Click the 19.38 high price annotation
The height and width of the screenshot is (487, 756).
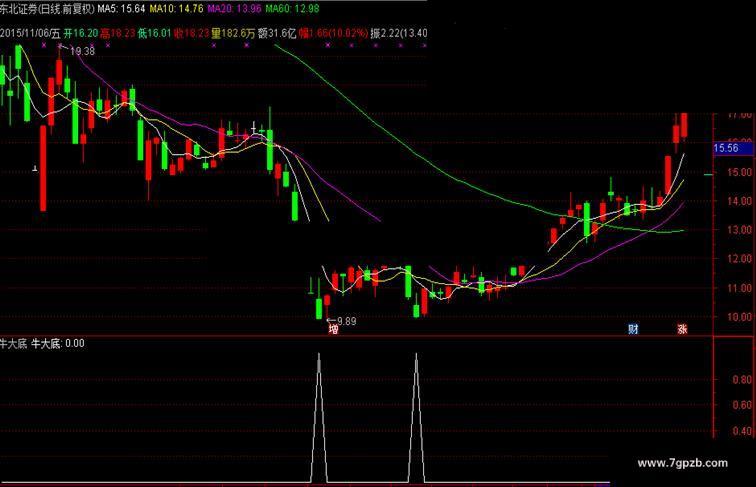tap(82, 51)
